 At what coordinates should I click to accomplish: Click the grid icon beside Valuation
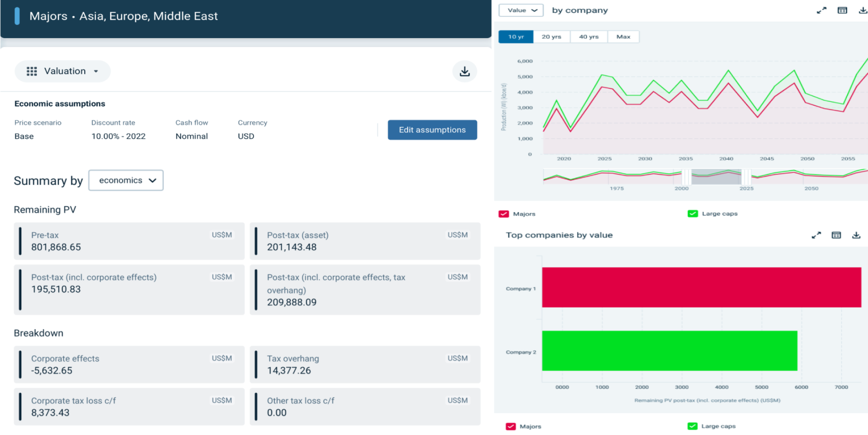(32, 71)
